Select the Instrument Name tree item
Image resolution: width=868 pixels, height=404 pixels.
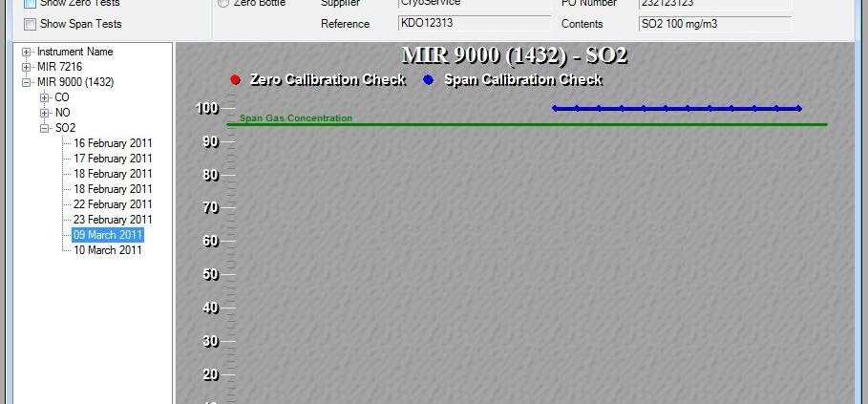point(75,52)
